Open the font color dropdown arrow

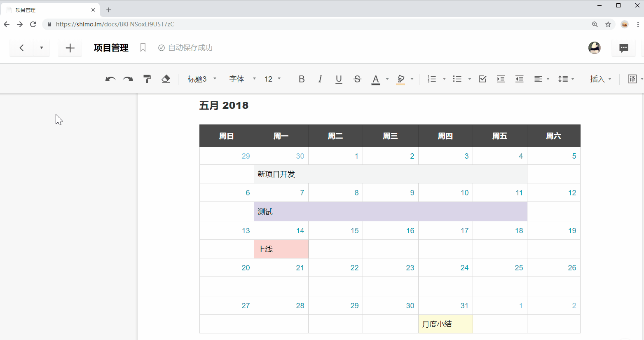click(x=387, y=79)
